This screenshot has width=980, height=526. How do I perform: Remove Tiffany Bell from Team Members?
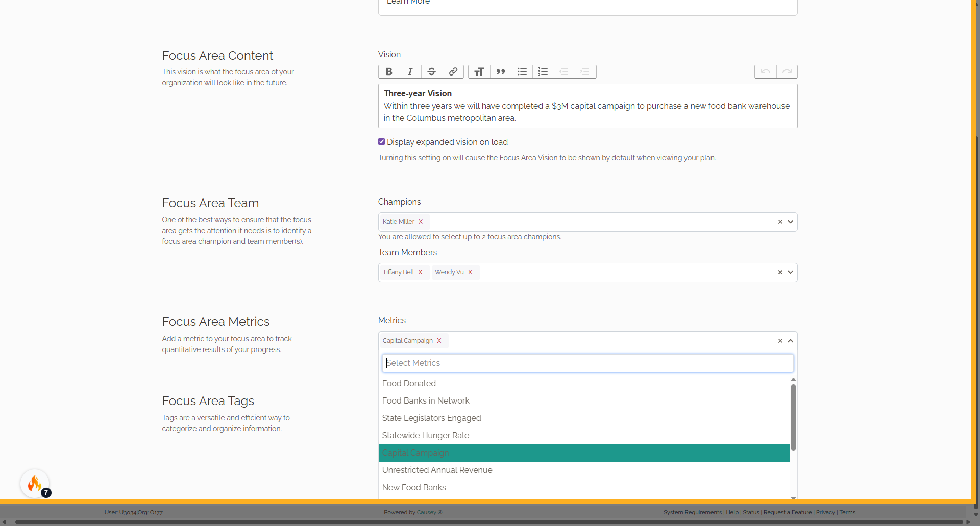[x=420, y=272]
